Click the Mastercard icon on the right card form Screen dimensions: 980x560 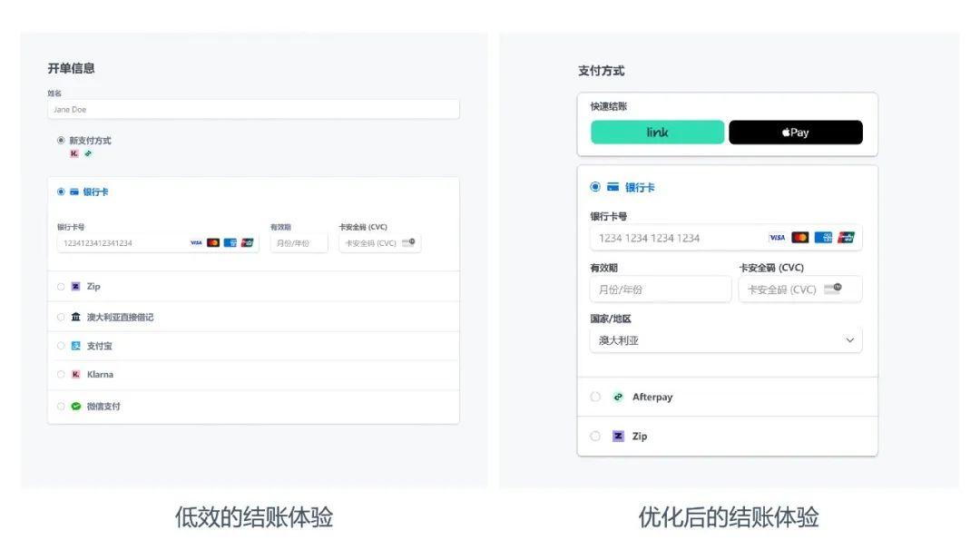[802, 237]
